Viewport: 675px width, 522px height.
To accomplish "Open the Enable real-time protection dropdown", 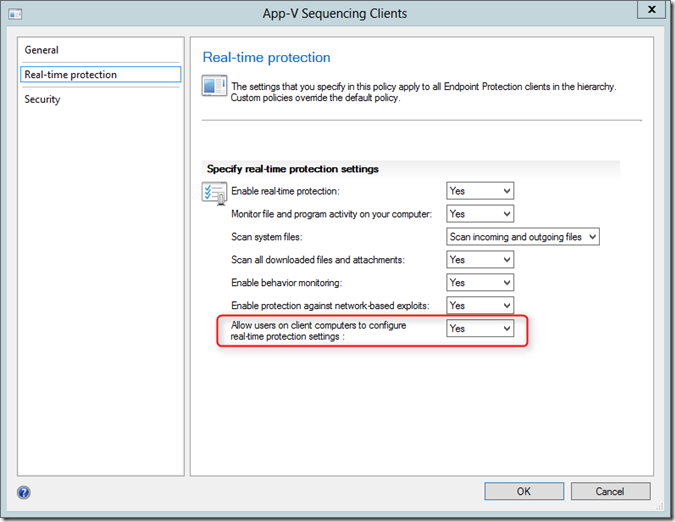I will [x=480, y=191].
